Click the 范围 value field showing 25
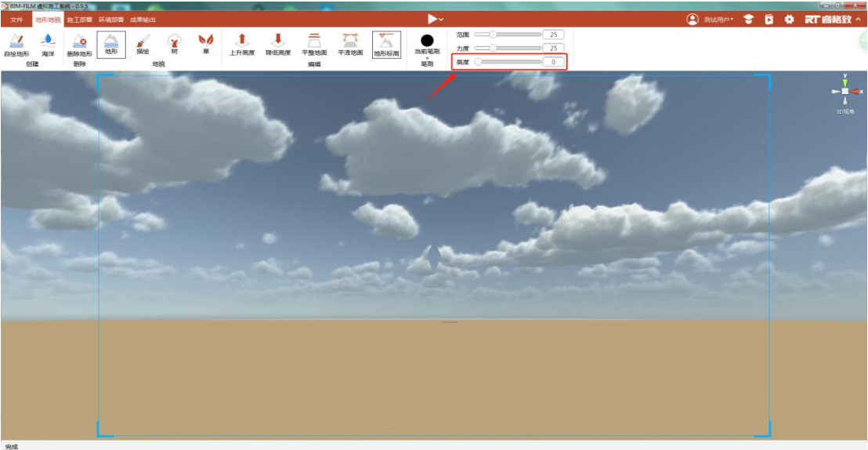The width and height of the screenshot is (868, 450). click(554, 34)
